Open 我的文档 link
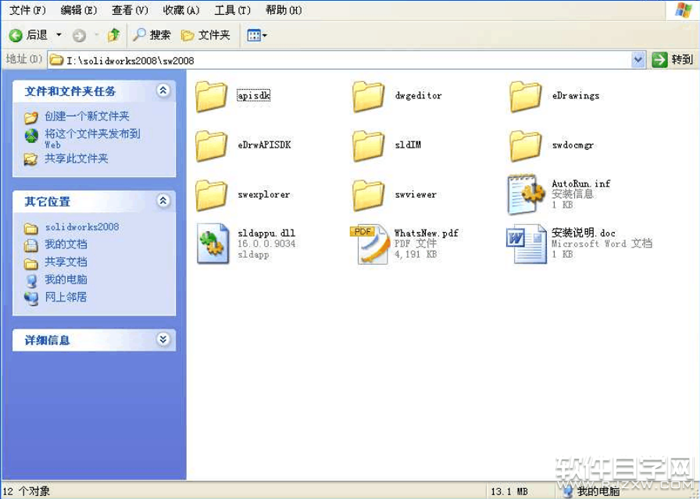The height and width of the screenshot is (499, 700). tap(66, 244)
